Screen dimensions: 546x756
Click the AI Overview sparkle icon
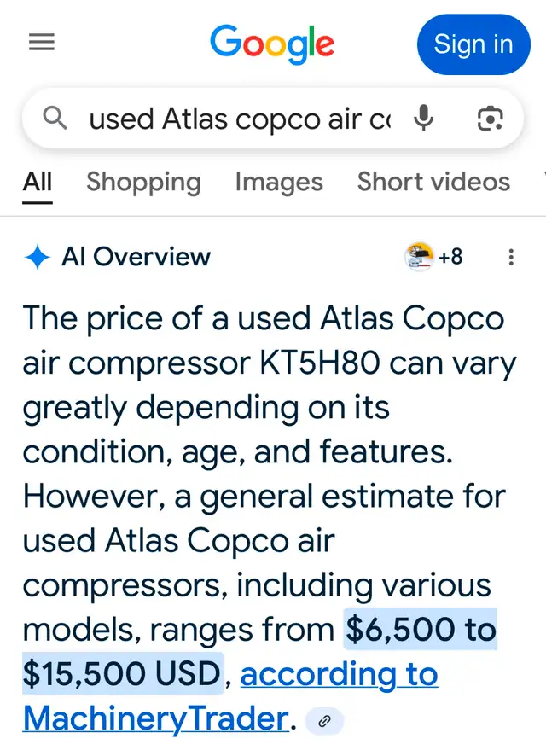pyautogui.click(x=38, y=257)
